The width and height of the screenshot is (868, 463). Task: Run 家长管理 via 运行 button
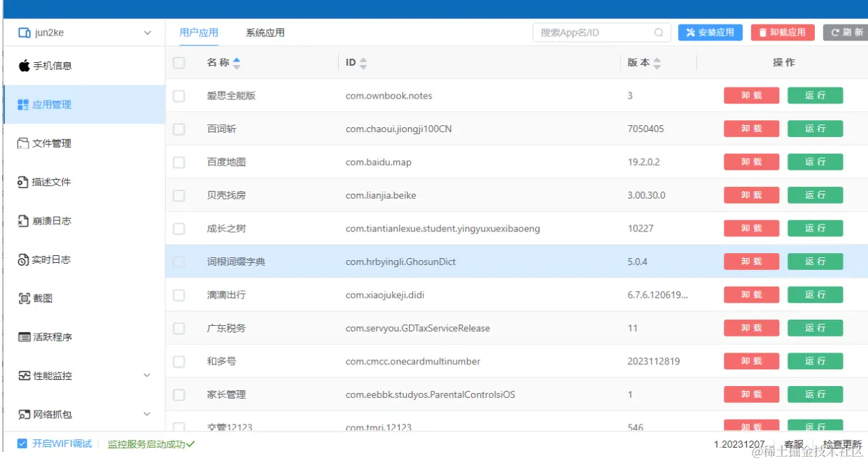[x=815, y=394]
